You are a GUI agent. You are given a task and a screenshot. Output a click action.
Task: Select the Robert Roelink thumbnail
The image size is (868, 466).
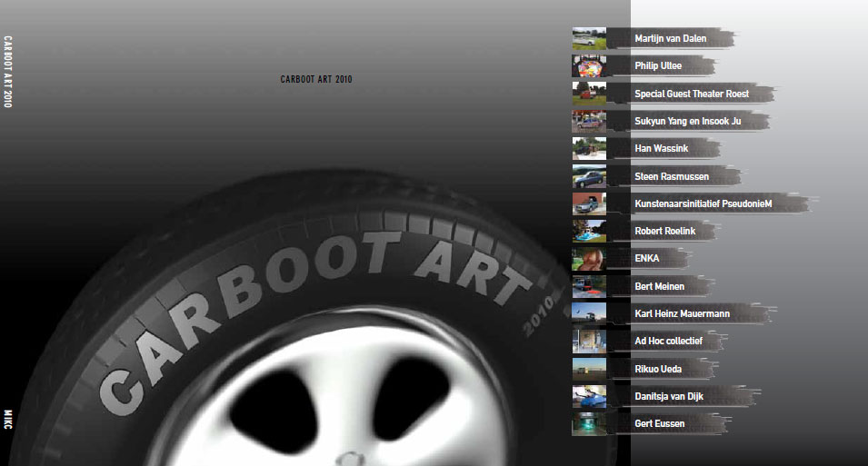(589, 231)
